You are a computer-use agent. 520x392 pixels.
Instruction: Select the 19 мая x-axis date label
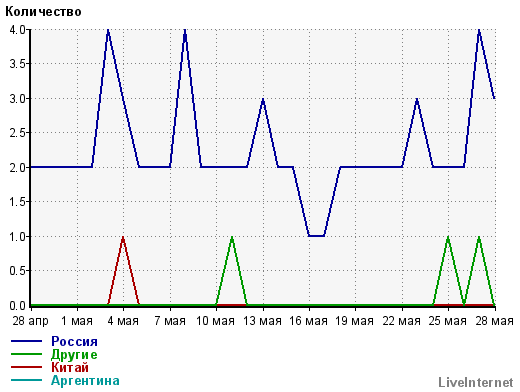355,321
